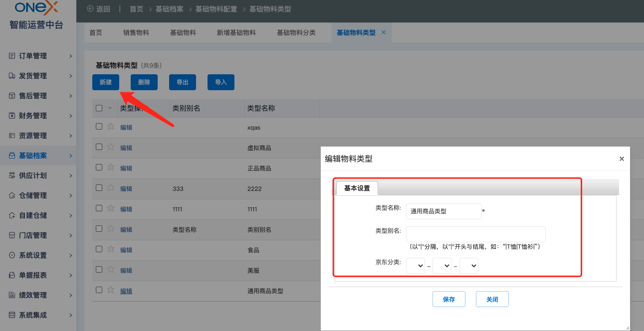Star the 正品商品 row
Image resolution: width=644 pixels, height=331 pixels.
point(111,167)
